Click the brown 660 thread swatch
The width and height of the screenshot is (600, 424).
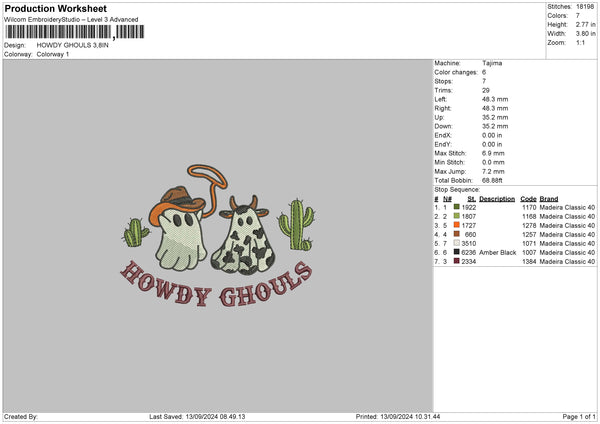(x=457, y=234)
